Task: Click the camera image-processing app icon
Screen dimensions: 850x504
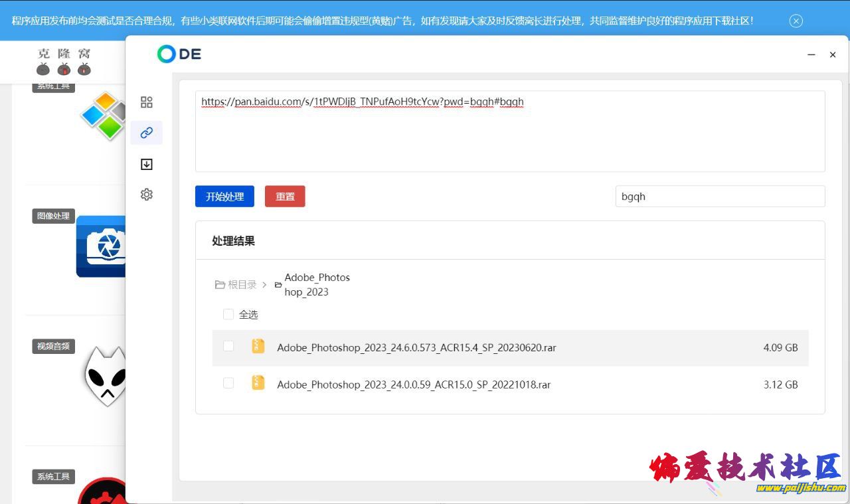Action: pos(102,246)
